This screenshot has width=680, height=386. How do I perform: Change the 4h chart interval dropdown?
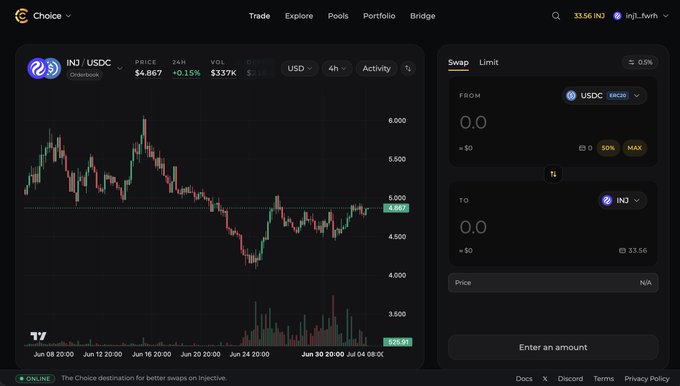coord(337,69)
